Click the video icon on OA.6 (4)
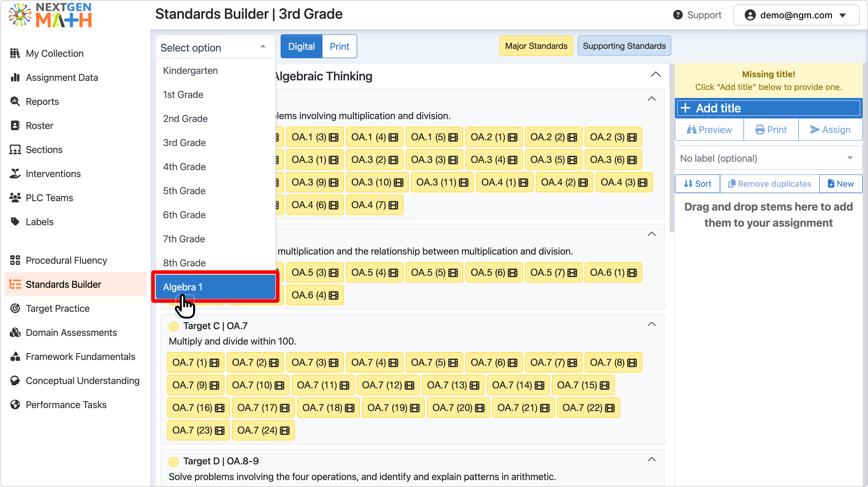The image size is (868, 487). point(334,295)
